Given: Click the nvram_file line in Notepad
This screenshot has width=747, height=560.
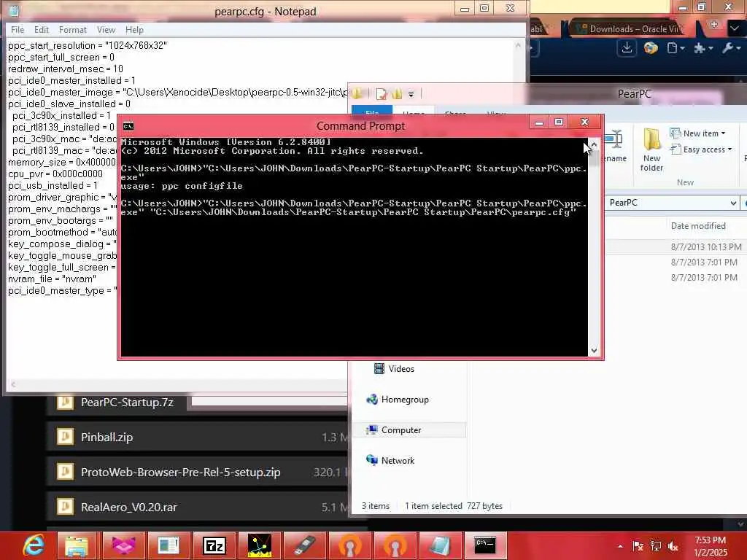Looking at the screenshot, I should point(52,279).
